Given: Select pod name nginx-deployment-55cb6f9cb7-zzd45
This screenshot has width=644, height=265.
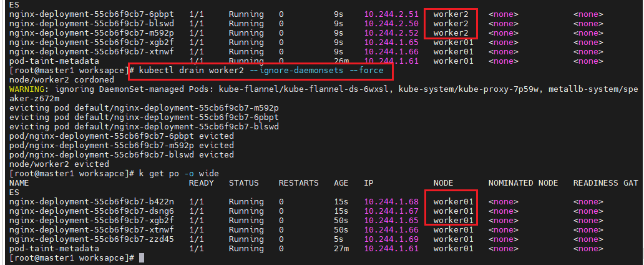Looking at the screenshot, I should coord(92,239).
